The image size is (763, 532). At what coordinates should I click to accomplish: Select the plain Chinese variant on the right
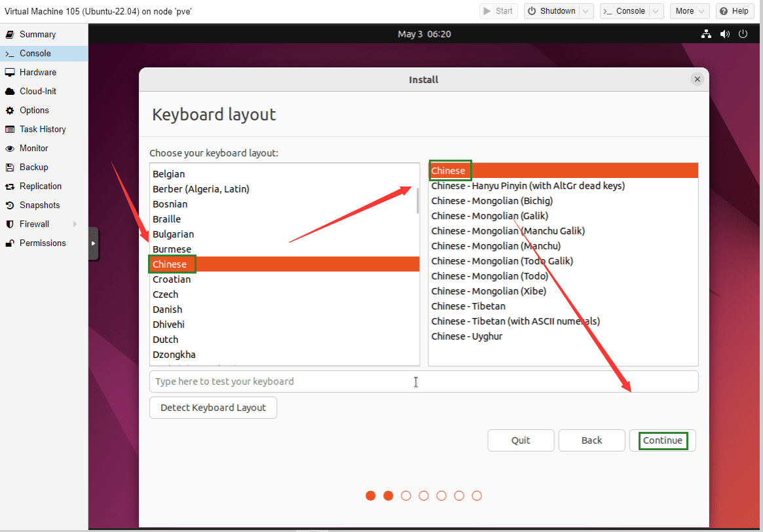coord(563,171)
